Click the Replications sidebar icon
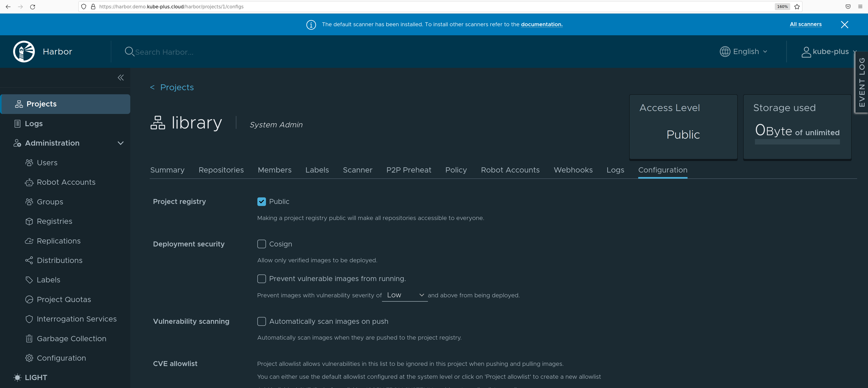The width and height of the screenshot is (868, 388). (29, 241)
